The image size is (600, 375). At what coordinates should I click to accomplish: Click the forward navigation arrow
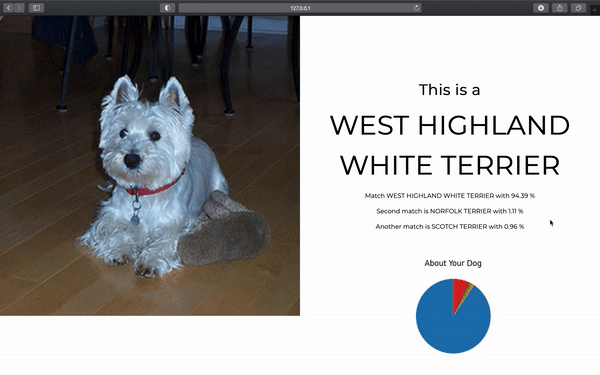(x=20, y=8)
